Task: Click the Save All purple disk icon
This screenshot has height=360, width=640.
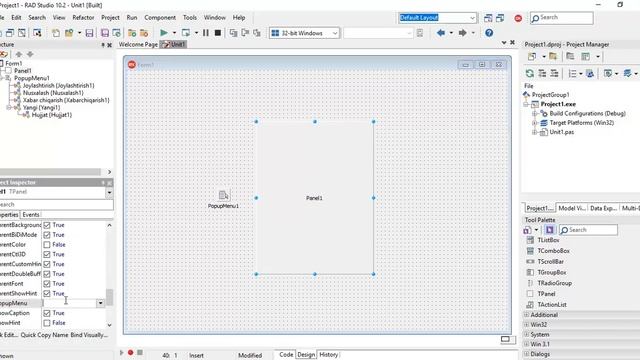Action: (105, 33)
